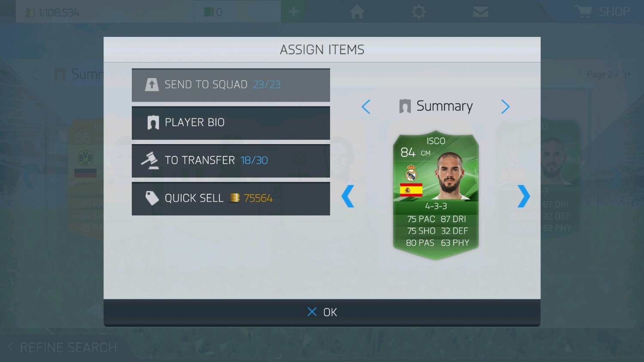Go to next player with bold right chevron
Viewport: 644px width, 362px height.
(524, 196)
